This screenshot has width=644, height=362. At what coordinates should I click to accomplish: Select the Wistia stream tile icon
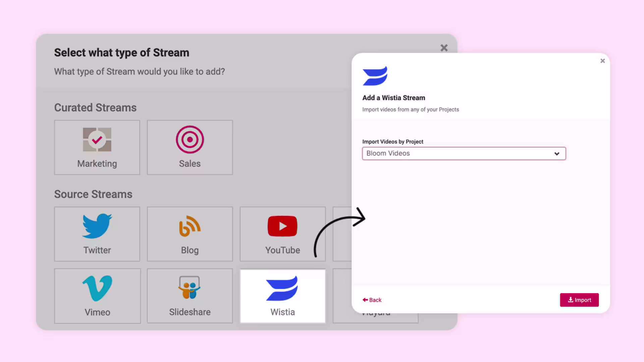point(282,288)
